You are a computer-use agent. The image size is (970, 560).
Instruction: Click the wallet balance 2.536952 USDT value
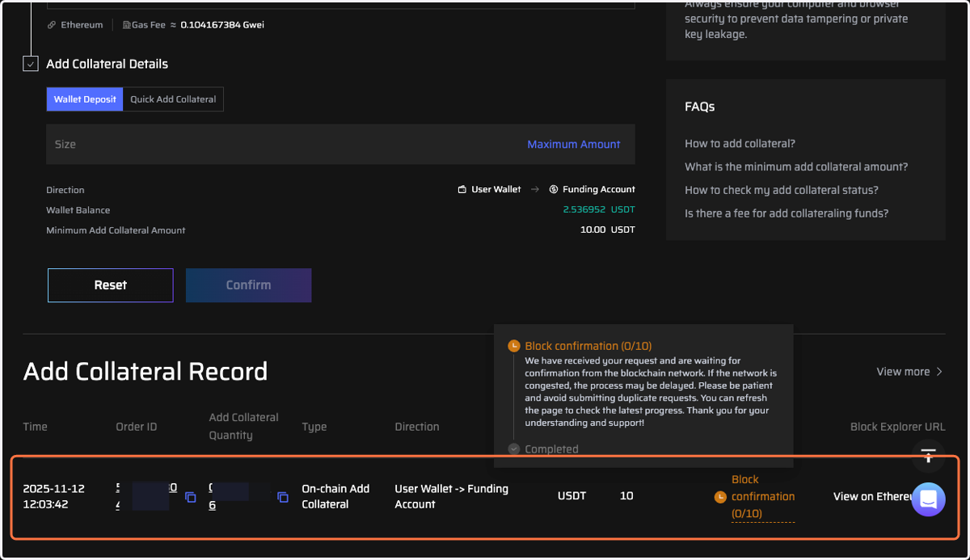[599, 210]
